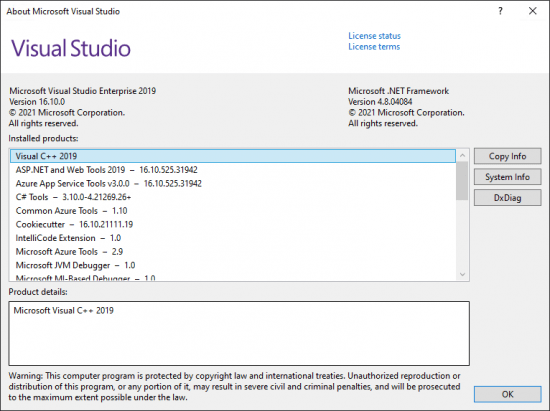Open the License status link
Image resolution: width=550 pixels, height=411 pixels.
tap(374, 36)
